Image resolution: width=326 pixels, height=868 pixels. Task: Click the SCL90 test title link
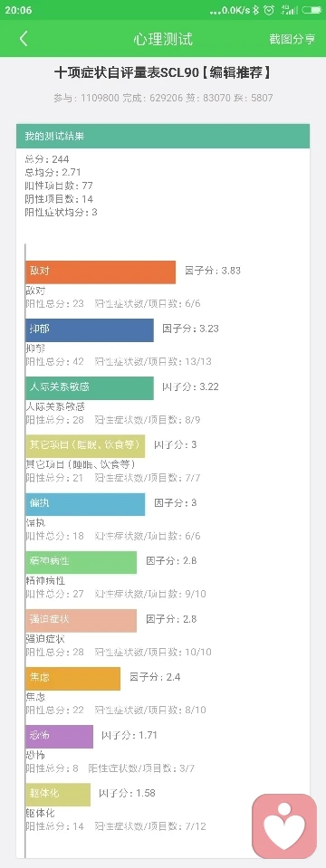coord(163,72)
